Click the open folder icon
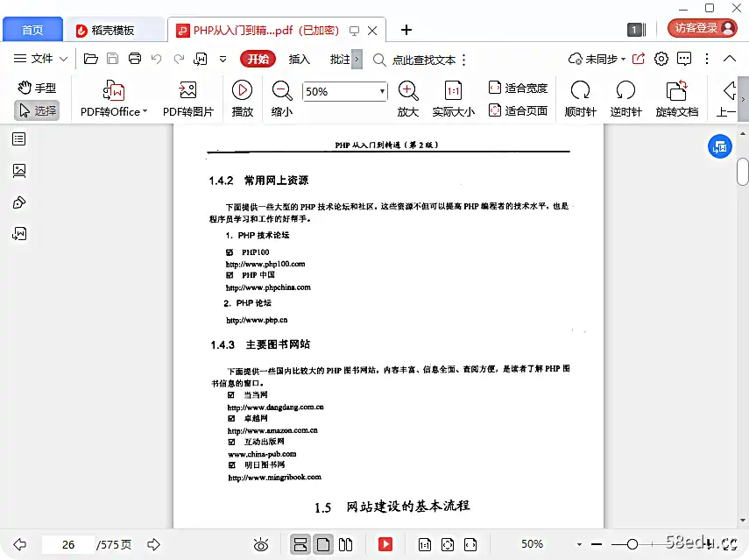This screenshot has height=560, width=749. pyautogui.click(x=90, y=59)
